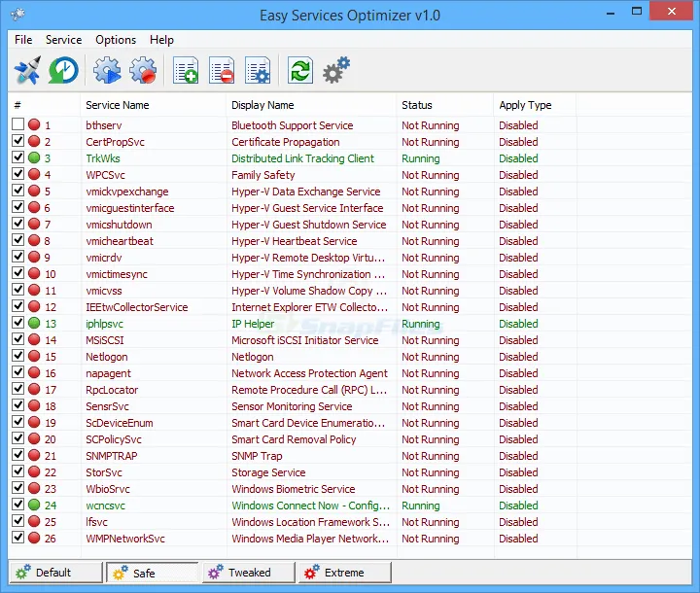Click the green refresh arrows icon
Screen dimensions: 700x593
[x=300, y=71]
